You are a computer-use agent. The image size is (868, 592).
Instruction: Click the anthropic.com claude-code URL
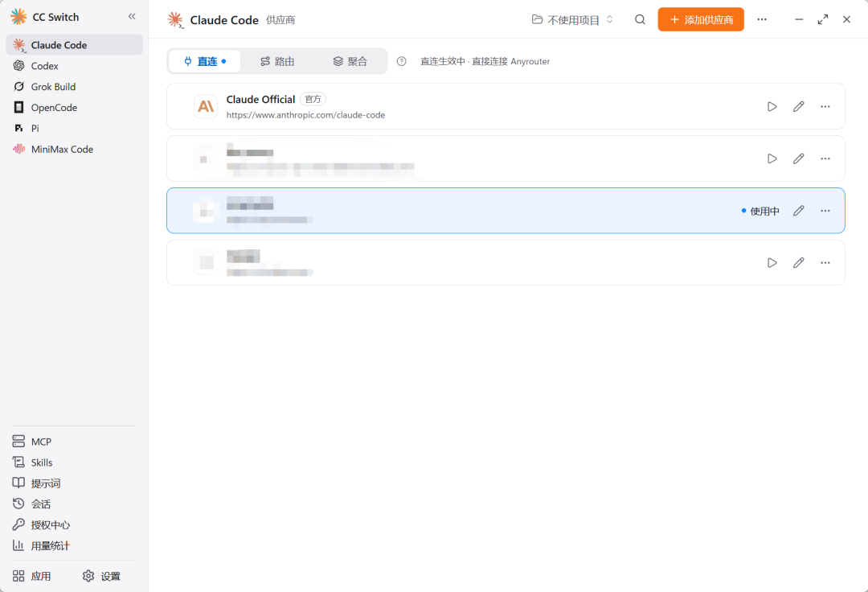click(305, 115)
